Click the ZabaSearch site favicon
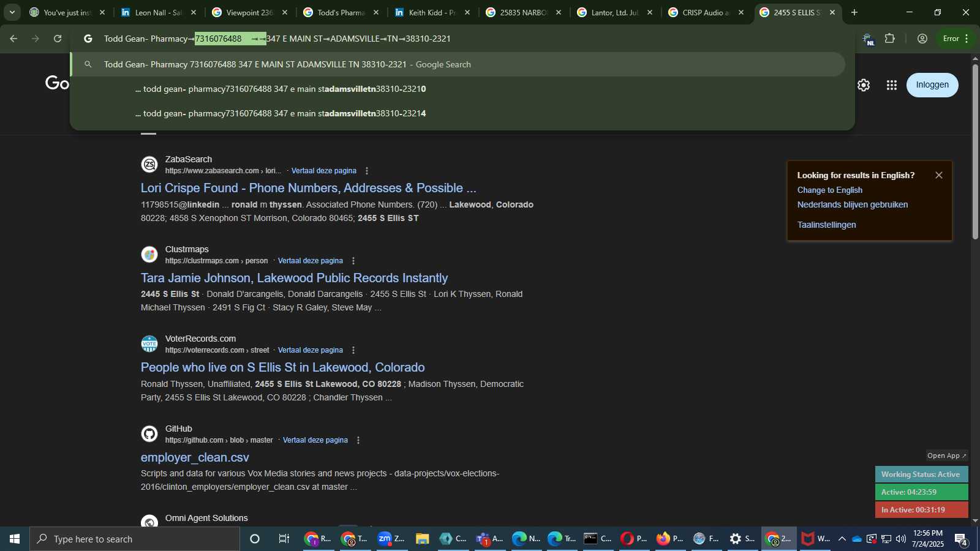Image resolution: width=980 pixels, height=551 pixels. click(149, 165)
